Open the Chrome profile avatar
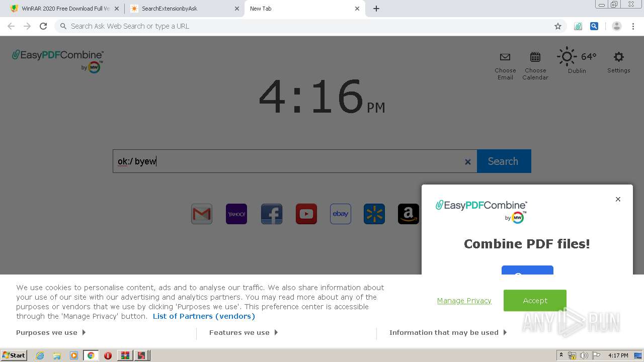This screenshot has height=362, width=644. [617, 26]
